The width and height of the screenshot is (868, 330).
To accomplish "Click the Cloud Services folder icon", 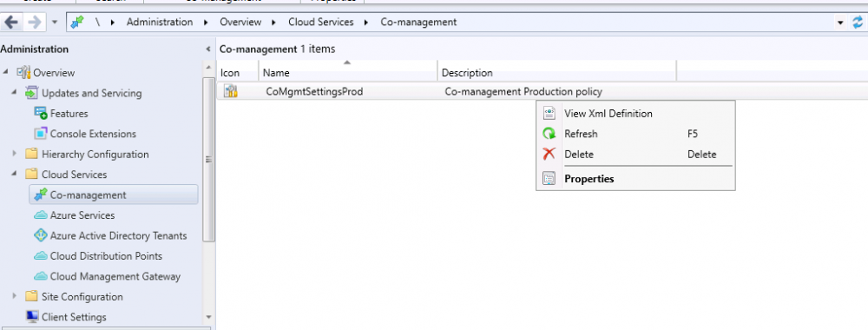I will coord(31,175).
